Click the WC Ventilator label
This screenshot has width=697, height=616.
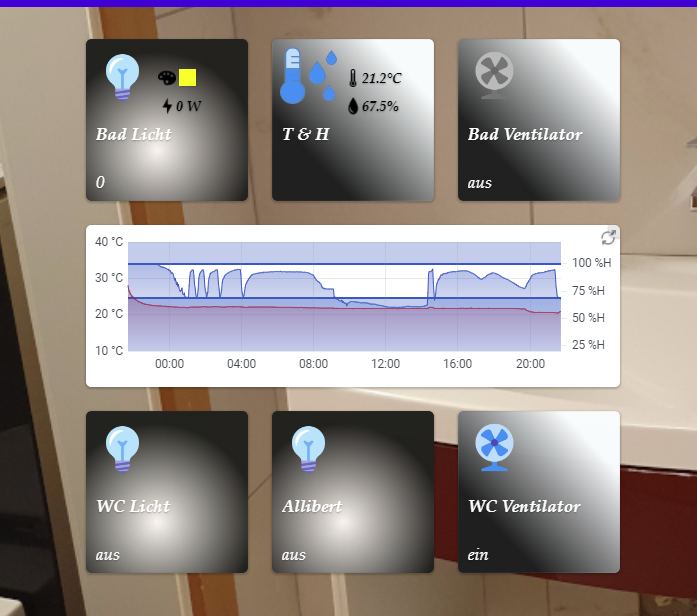click(x=524, y=506)
